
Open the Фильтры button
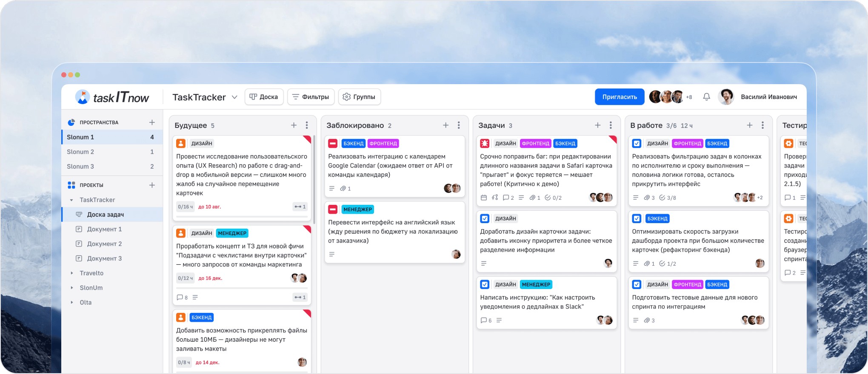click(311, 97)
